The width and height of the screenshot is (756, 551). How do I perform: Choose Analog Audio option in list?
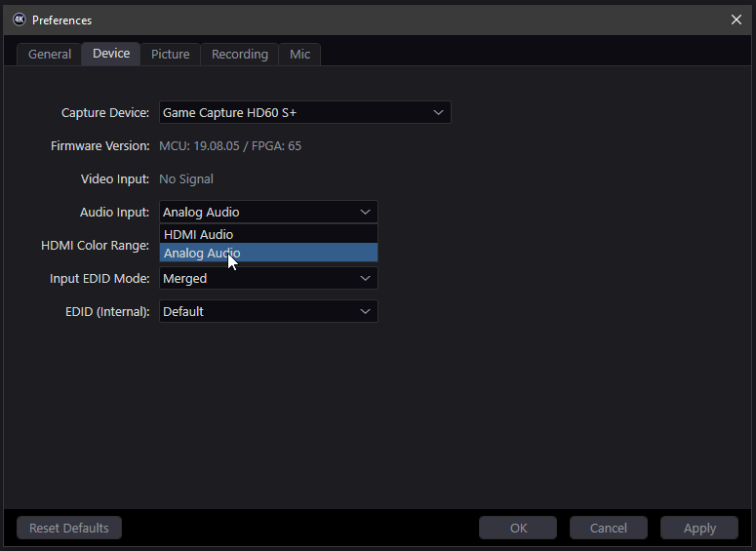(268, 253)
